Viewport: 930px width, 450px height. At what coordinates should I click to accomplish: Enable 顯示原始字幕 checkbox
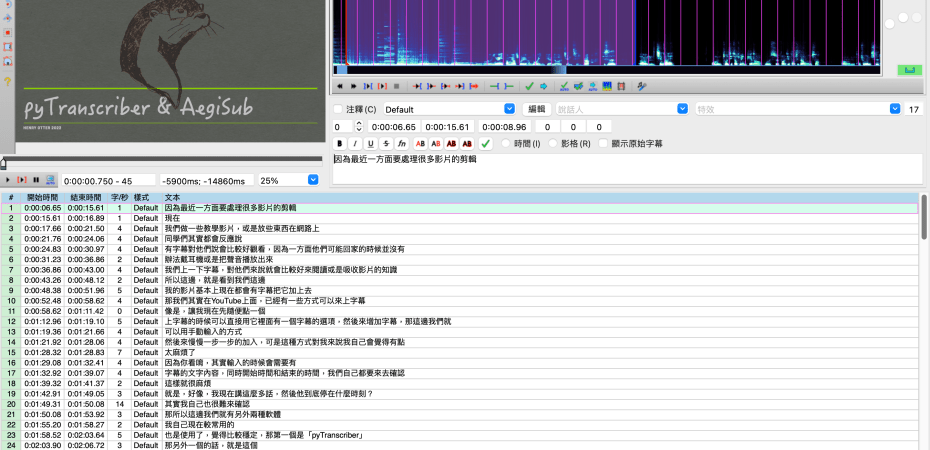(x=603, y=144)
